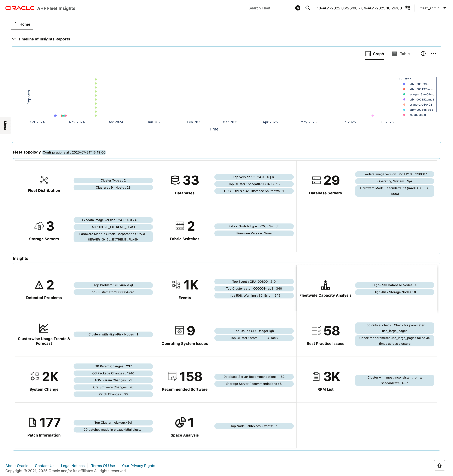Click the Fleetwide Capacity Analysis icon
Viewport: 453px width, 476px height.
325,285
